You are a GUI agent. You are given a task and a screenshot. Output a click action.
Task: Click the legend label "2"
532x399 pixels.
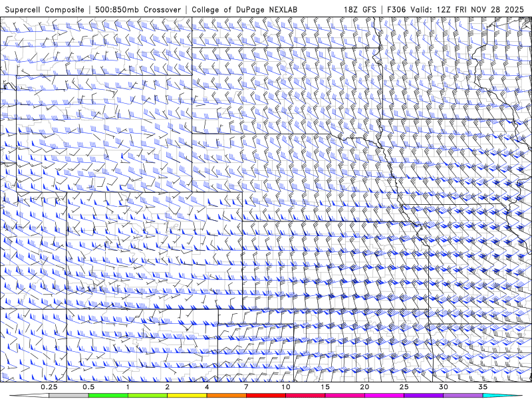pyautogui.click(x=168, y=387)
